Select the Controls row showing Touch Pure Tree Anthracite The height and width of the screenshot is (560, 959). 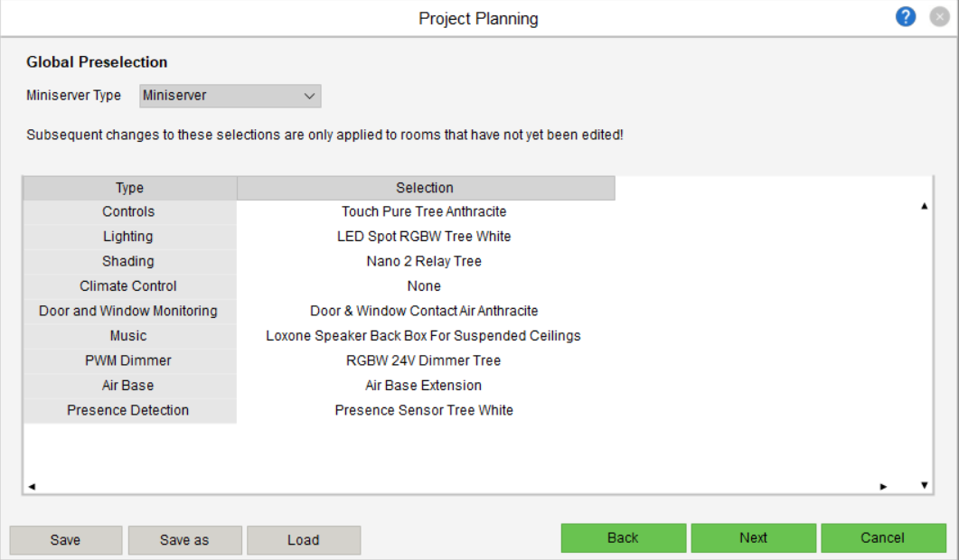click(424, 211)
